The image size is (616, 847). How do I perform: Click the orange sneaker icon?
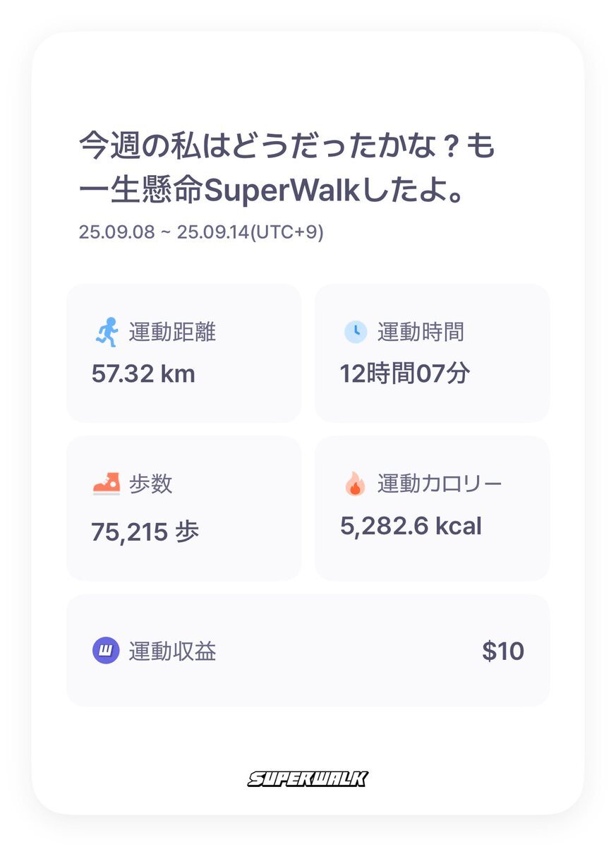pyautogui.click(x=106, y=484)
